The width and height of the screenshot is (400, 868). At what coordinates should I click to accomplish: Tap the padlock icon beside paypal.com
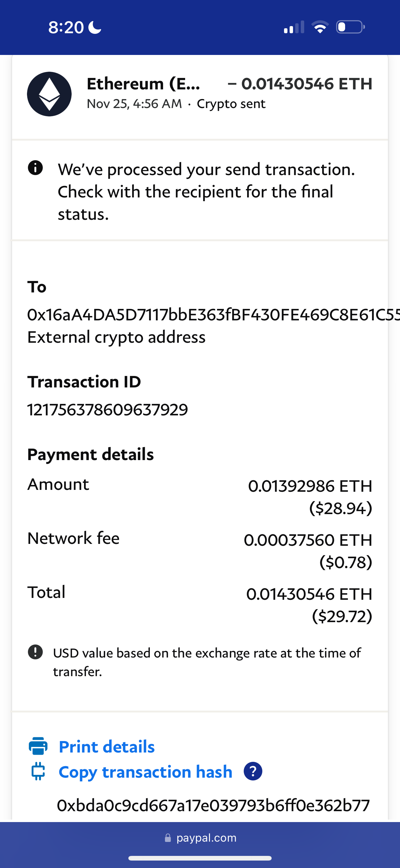coord(168,838)
